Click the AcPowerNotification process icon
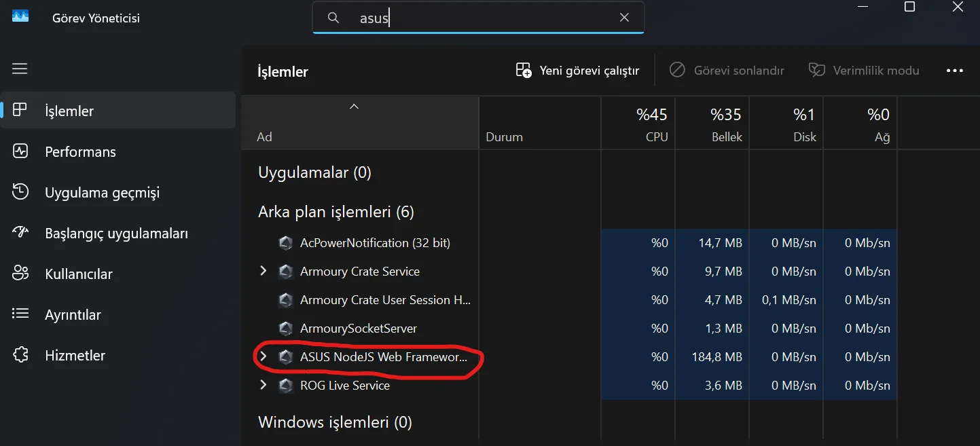980x446 pixels. click(x=286, y=243)
